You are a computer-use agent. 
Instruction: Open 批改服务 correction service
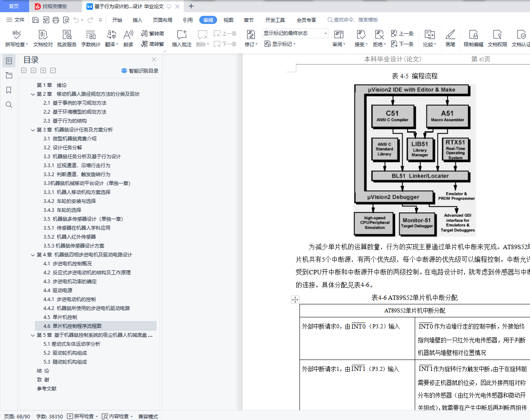tap(67, 39)
